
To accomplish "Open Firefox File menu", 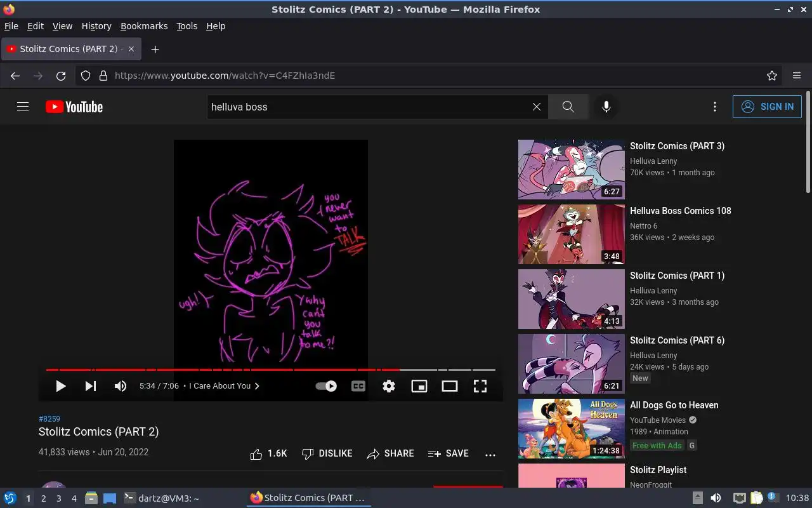I will pyautogui.click(x=11, y=26).
